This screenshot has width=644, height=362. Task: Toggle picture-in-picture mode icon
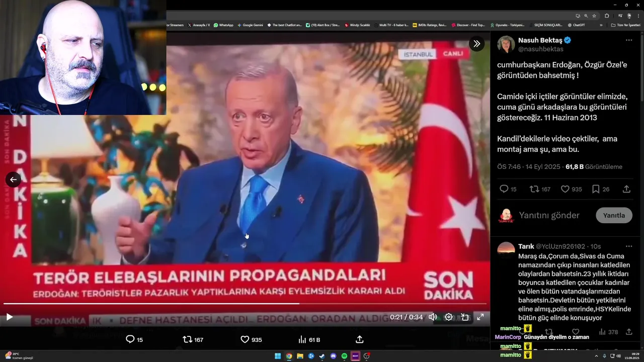[465, 317]
